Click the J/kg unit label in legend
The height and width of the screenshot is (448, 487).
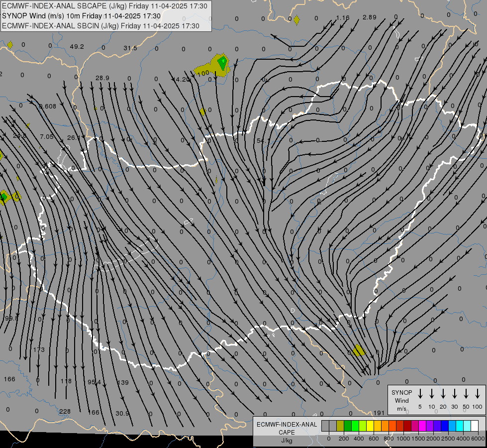pyautogui.click(x=287, y=441)
